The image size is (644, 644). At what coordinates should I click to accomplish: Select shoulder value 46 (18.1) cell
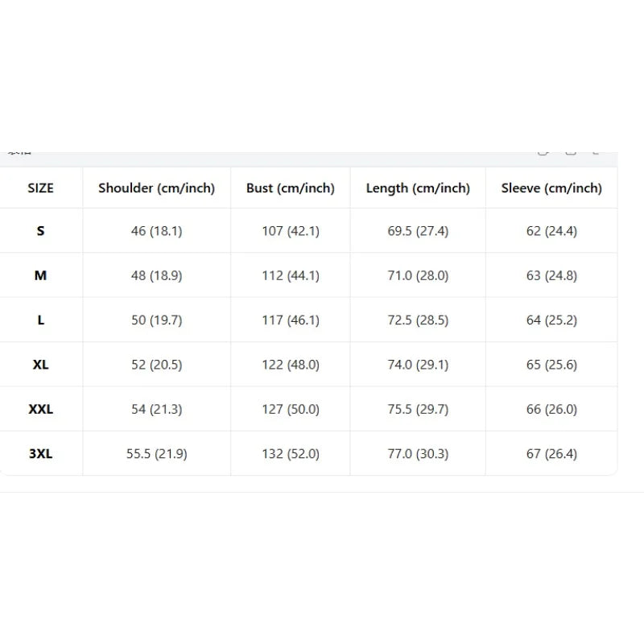point(156,230)
